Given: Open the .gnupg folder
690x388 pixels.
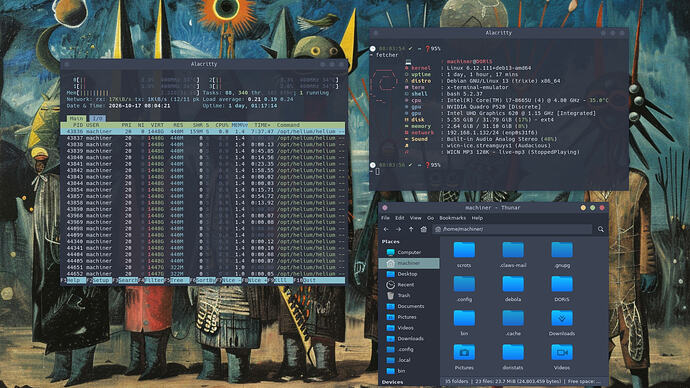Looking at the screenshot, I should (x=562, y=255).
